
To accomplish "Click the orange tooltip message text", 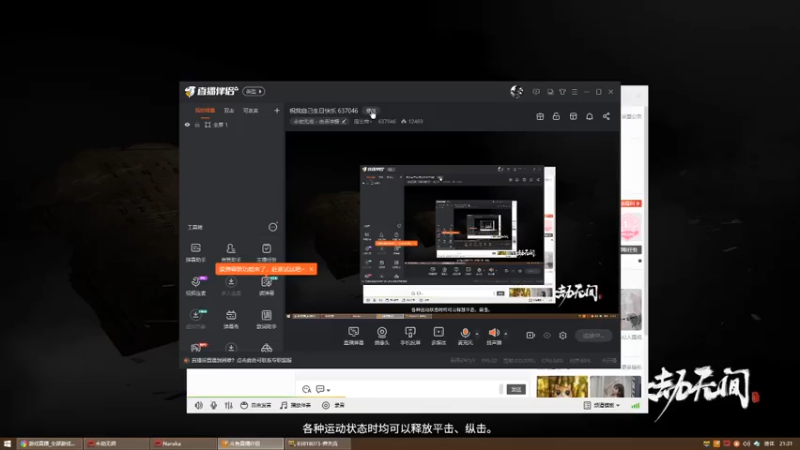I will coord(262,269).
